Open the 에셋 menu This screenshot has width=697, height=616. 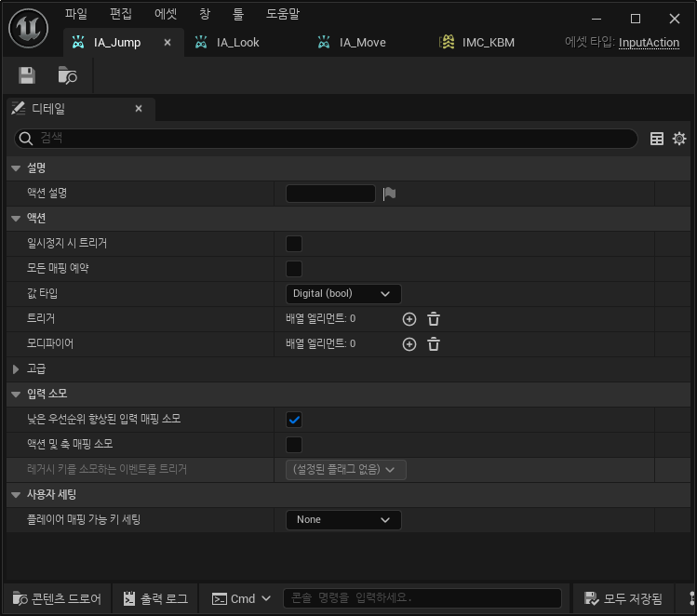pyautogui.click(x=166, y=14)
